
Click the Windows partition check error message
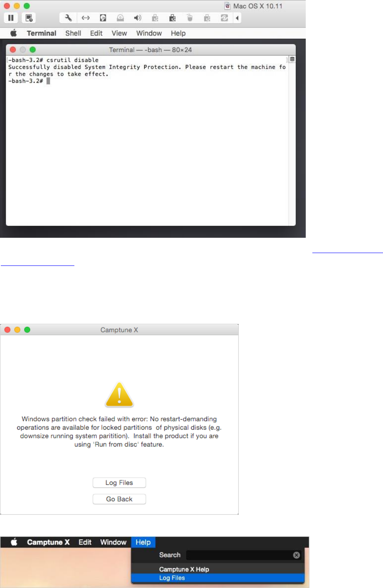pos(119,432)
